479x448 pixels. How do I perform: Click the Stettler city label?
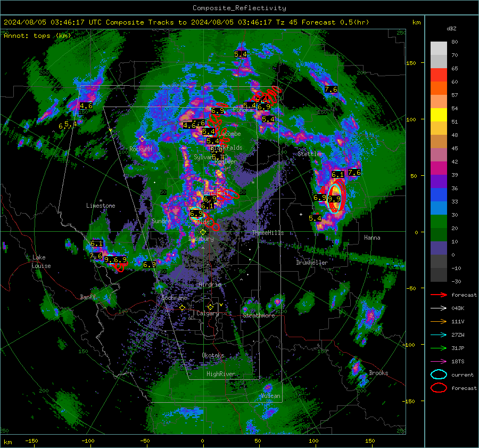click(310, 154)
